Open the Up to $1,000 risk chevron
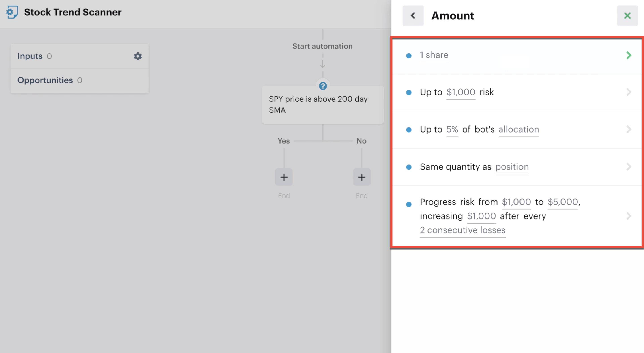 pyautogui.click(x=629, y=92)
